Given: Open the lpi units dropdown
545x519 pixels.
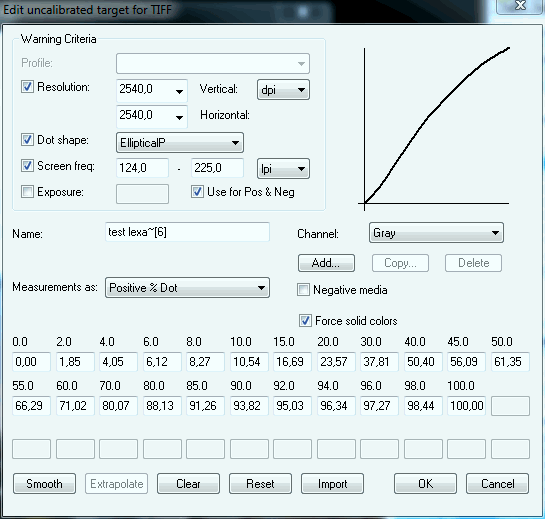Looking at the screenshot, I should click(x=283, y=169).
